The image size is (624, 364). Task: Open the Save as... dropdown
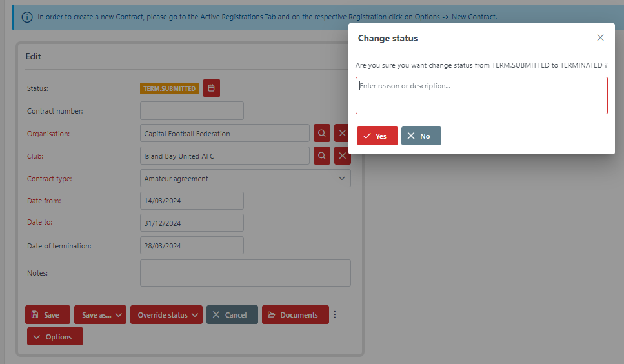(100, 315)
